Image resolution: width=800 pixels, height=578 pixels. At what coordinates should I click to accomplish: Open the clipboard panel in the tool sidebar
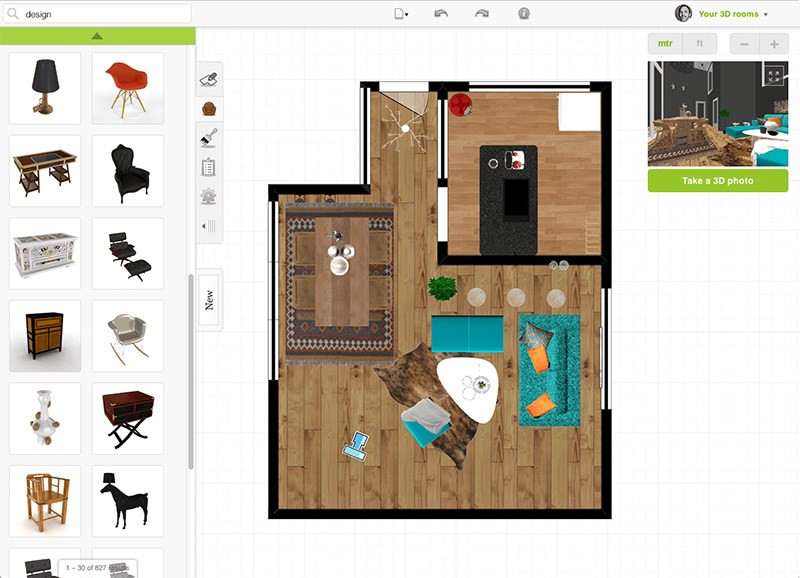tap(207, 167)
